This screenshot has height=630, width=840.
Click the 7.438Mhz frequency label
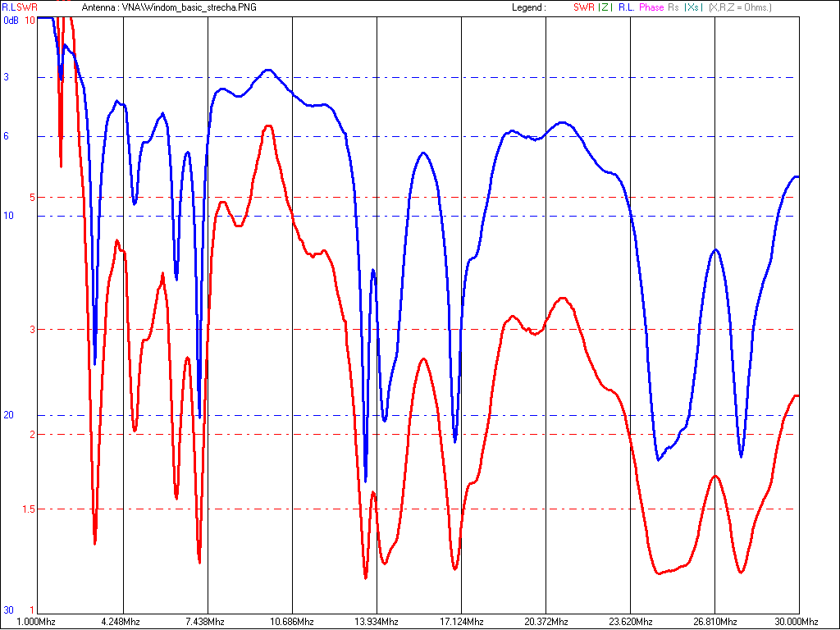point(205,622)
